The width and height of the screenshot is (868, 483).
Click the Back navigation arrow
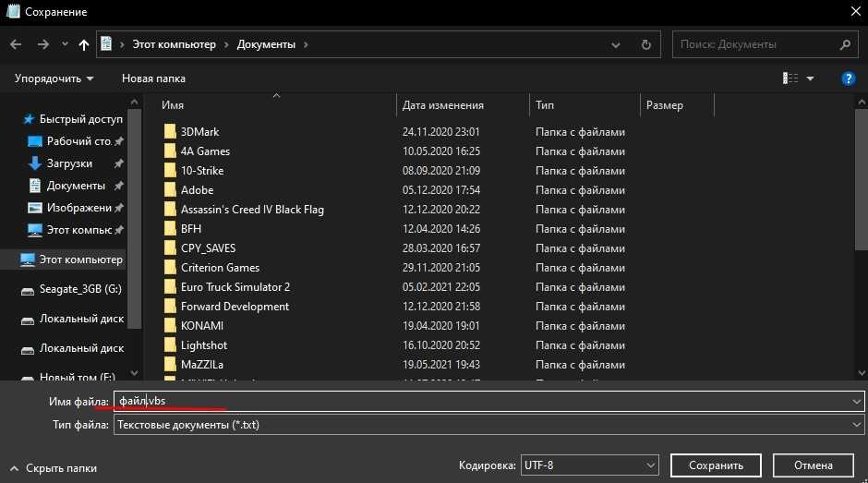pyautogui.click(x=16, y=43)
